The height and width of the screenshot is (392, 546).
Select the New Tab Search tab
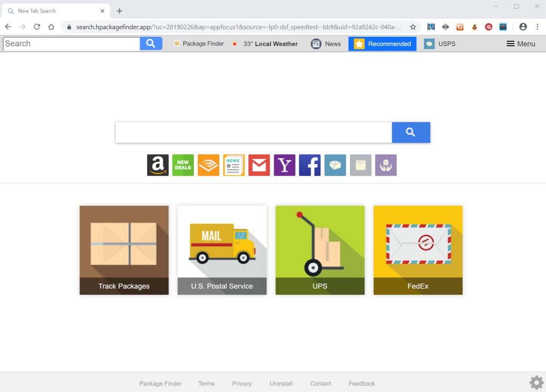[x=55, y=11]
